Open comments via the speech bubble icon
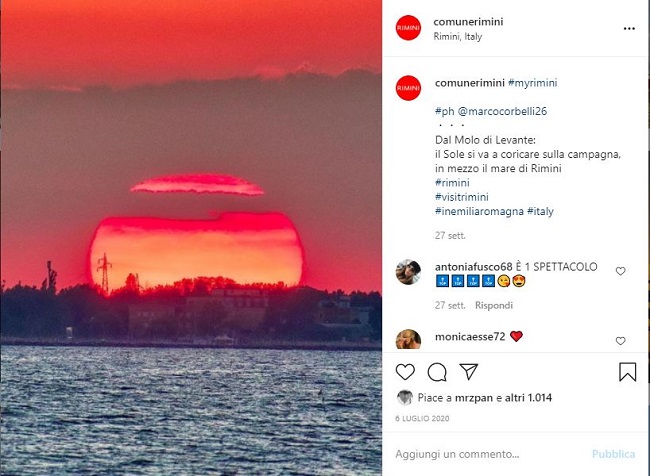 (x=437, y=372)
